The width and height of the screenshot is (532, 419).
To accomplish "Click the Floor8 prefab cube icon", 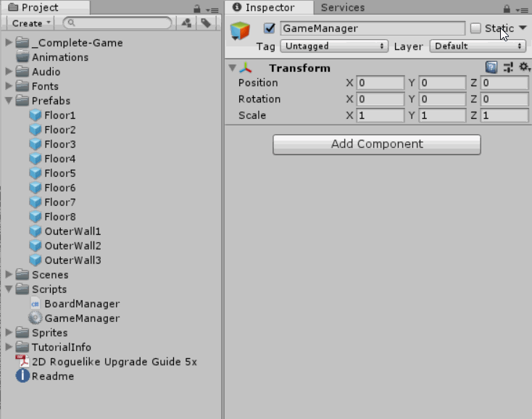I will 36,217.
